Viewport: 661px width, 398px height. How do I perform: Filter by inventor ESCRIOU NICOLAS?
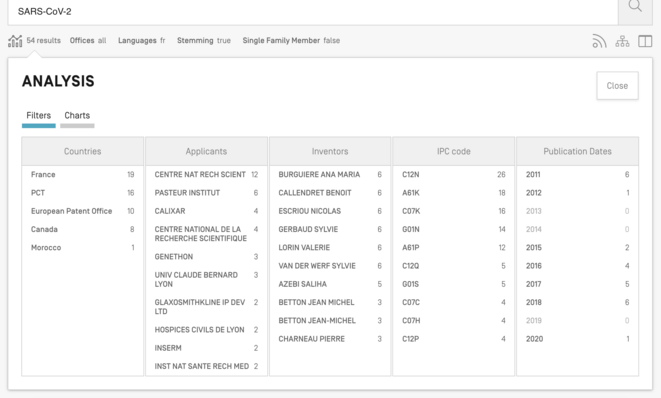330,211
